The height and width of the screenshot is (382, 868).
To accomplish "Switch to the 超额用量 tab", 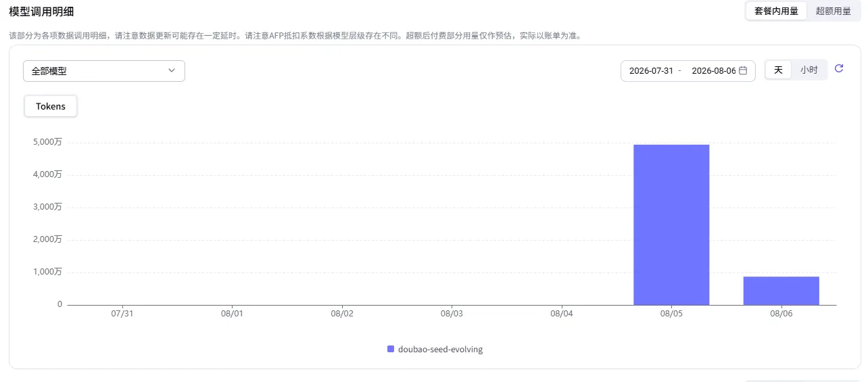I will [834, 11].
